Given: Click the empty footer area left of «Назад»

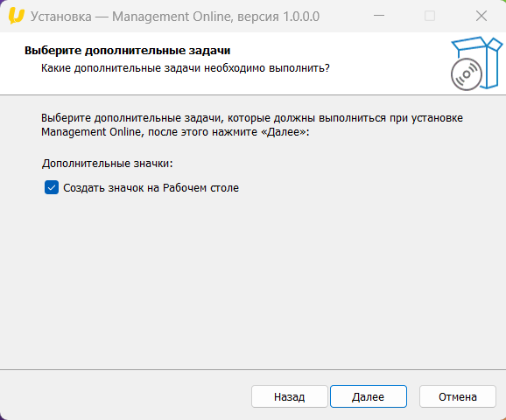Looking at the screenshot, I should [x=126, y=396].
